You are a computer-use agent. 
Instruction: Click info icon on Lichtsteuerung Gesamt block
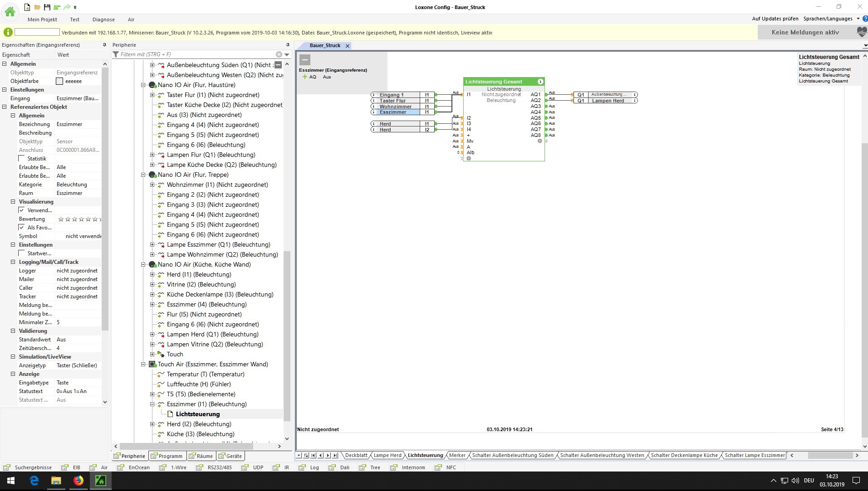tap(540, 82)
